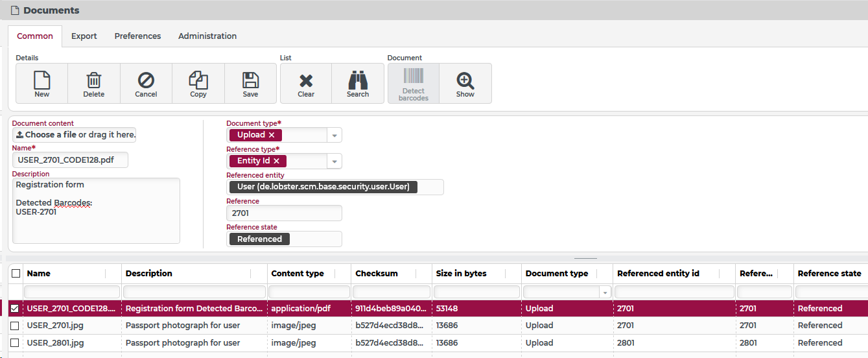Viewport: 868px width, 358px height.
Task: Open the Reference type dropdown arrow
Action: 334,161
